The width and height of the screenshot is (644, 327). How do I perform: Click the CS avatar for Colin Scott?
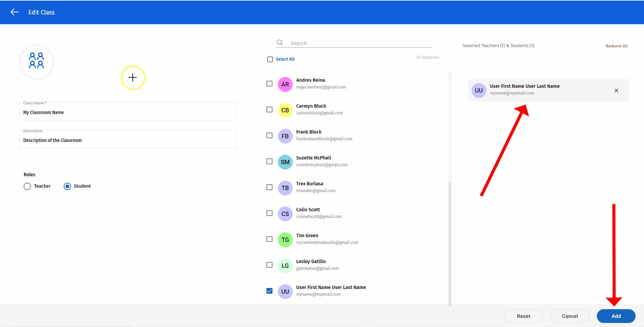click(285, 214)
